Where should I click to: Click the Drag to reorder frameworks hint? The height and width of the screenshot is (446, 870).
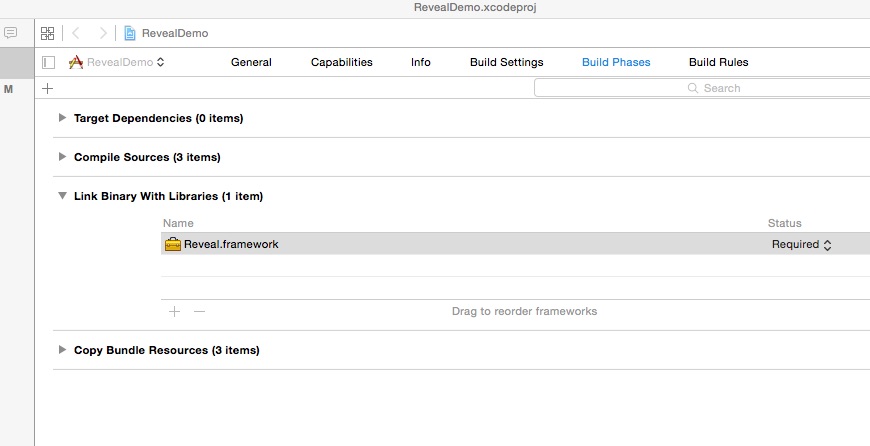524,311
